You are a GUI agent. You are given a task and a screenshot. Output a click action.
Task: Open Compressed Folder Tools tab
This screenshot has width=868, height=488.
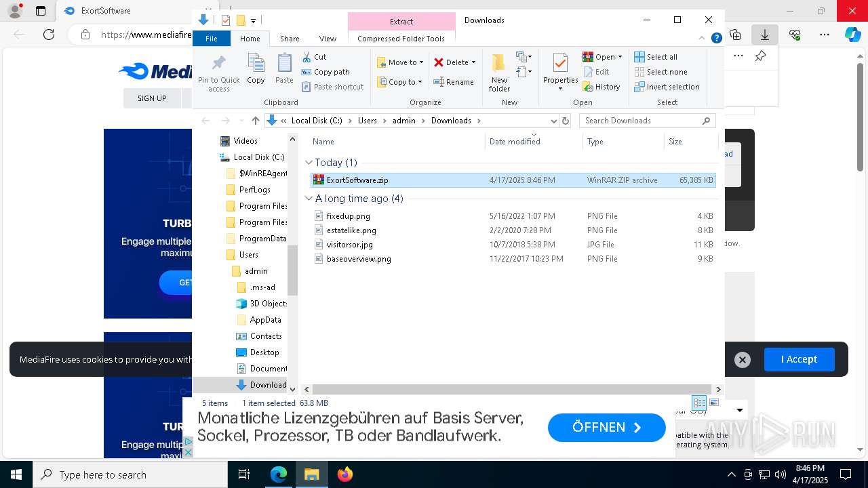point(401,39)
